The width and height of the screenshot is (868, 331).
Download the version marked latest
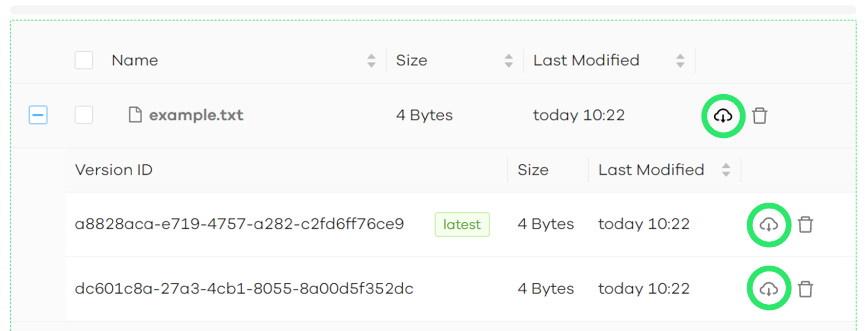[768, 225]
